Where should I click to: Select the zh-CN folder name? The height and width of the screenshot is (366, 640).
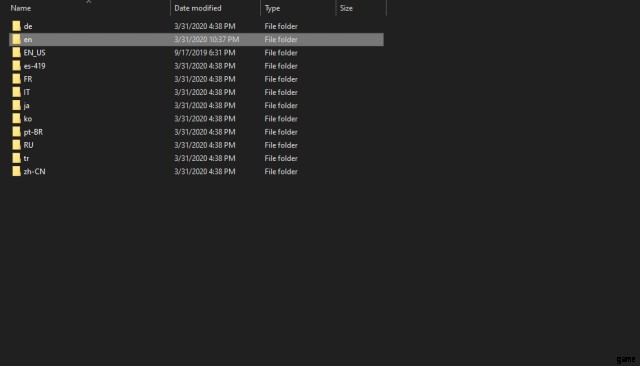coord(34,171)
